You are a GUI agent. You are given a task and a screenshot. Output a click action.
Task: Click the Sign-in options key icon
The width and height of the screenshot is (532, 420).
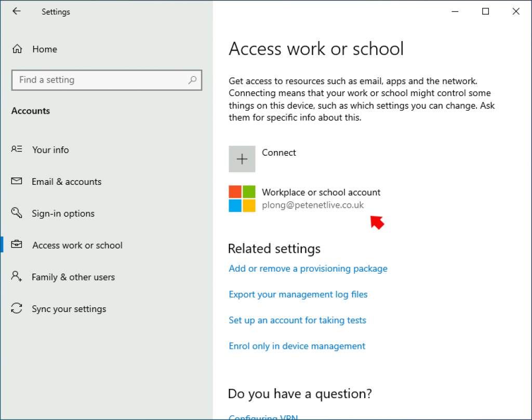click(x=17, y=213)
